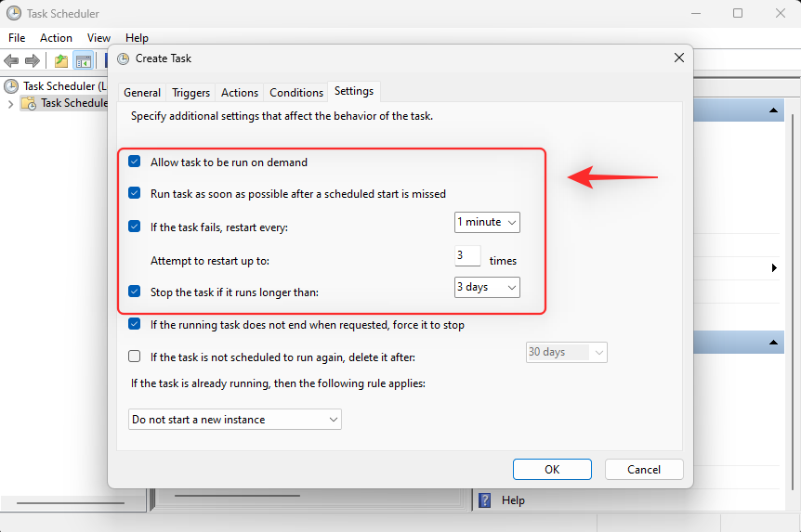Collapse the upper Actions pane section arrow

click(773, 110)
